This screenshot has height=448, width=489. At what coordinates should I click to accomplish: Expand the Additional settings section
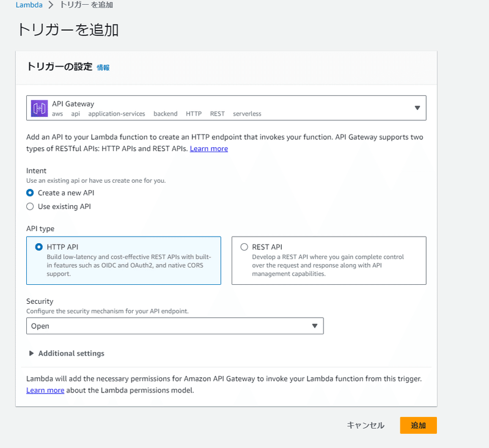(x=71, y=353)
